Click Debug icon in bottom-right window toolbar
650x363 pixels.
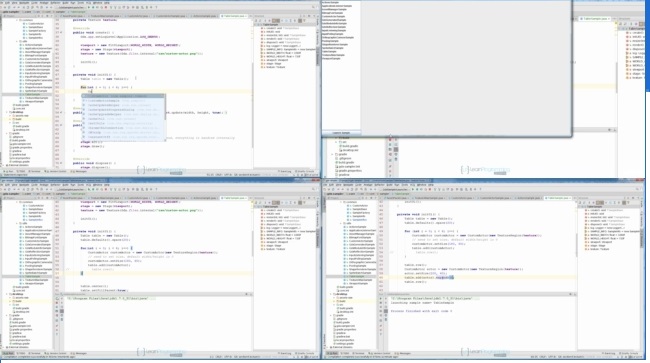pos(417,189)
